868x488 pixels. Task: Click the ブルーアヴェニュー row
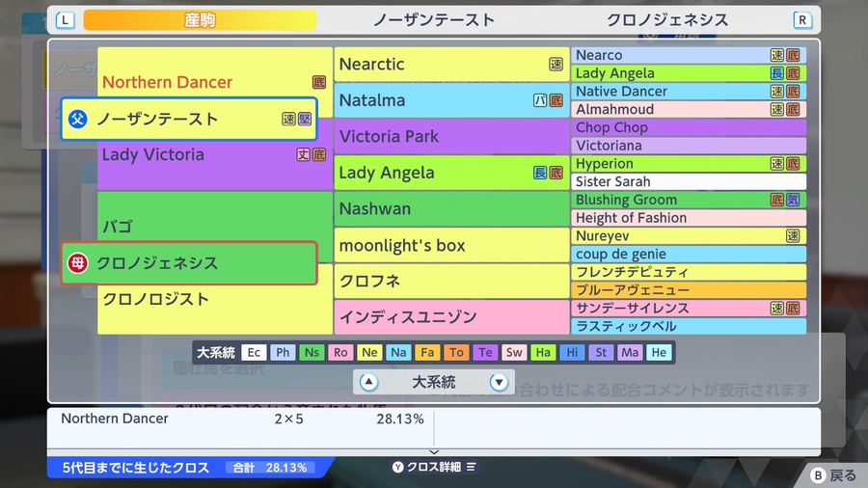pos(689,290)
